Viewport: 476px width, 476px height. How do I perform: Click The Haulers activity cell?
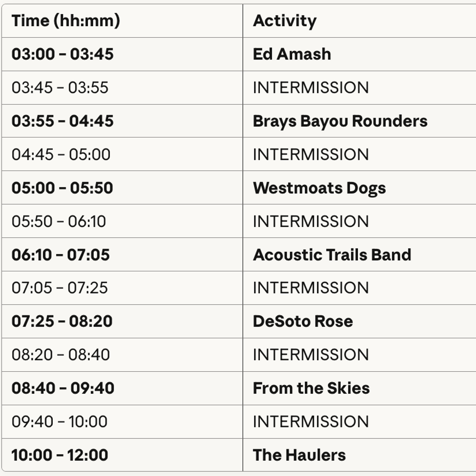pos(299,455)
